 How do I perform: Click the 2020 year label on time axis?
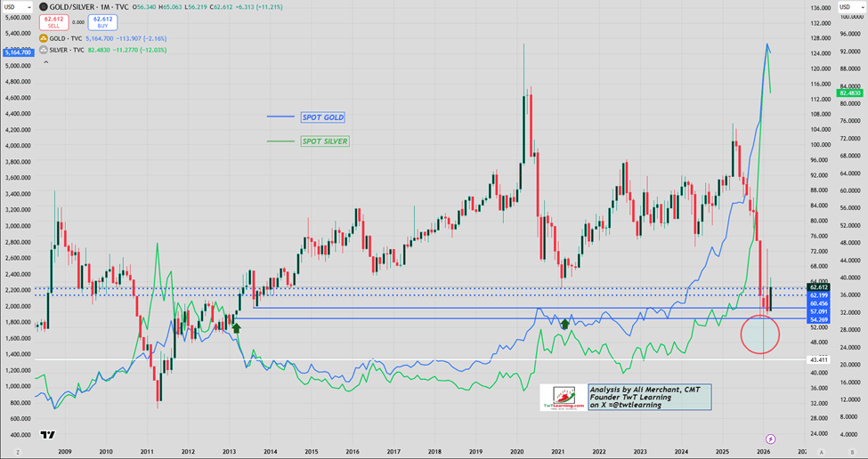tap(517, 451)
